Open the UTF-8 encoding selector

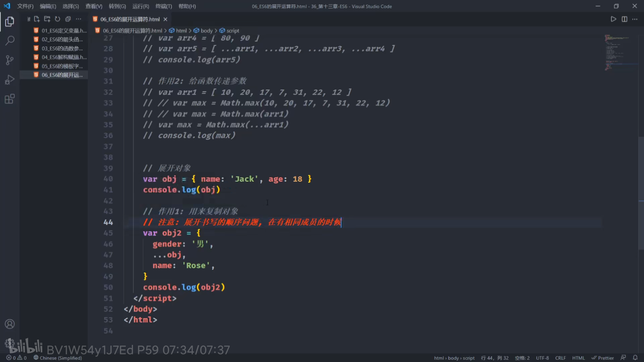pyautogui.click(x=542, y=358)
